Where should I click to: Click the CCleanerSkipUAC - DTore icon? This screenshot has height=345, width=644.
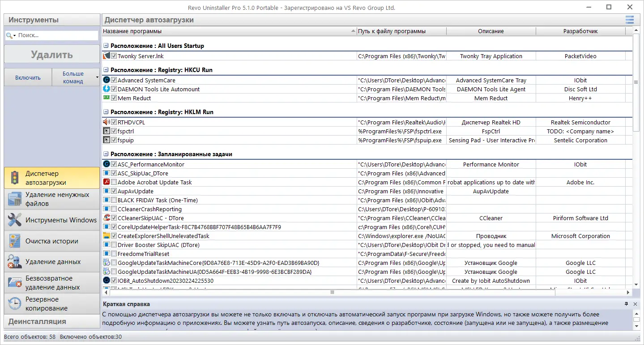[x=107, y=218]
